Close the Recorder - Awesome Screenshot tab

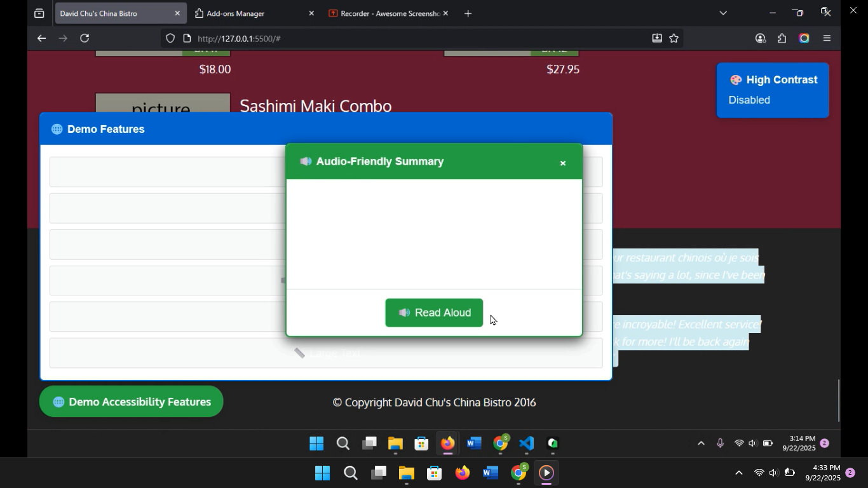445,13
